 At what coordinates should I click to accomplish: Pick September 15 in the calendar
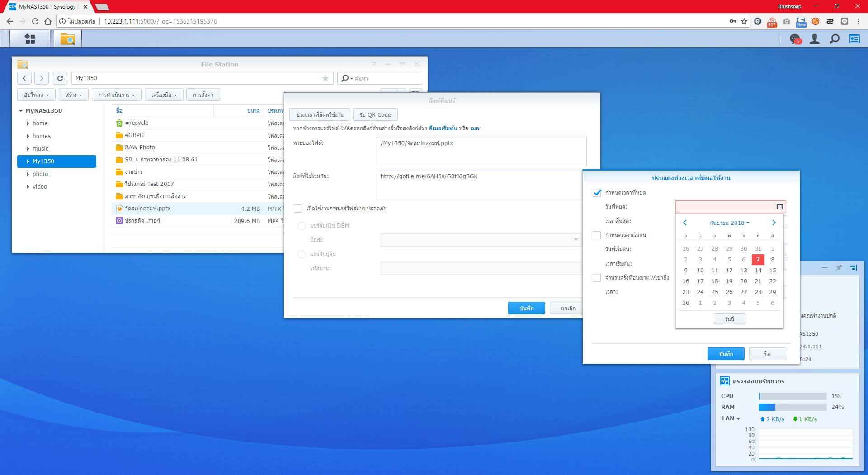pyautogui.click(x=773, y=271)
